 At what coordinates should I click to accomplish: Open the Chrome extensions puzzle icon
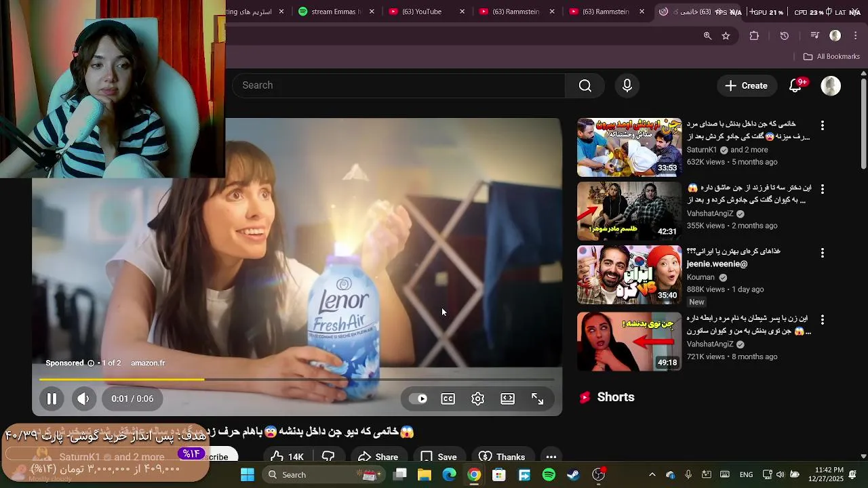click(754, 36)
